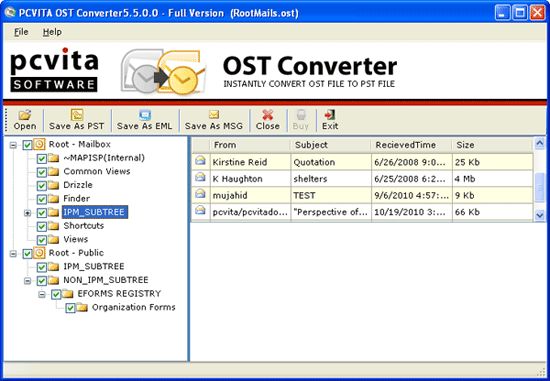550x381 pixels.
Task: Uncheck the Drizzle folder checkbox
Action: click(42, 186)
